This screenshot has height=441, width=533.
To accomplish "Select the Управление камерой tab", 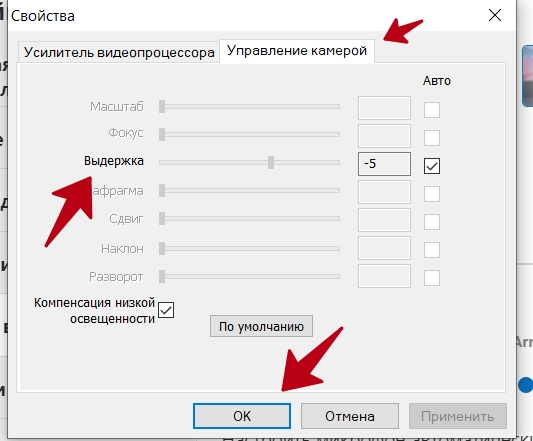I will coord(297,51).
